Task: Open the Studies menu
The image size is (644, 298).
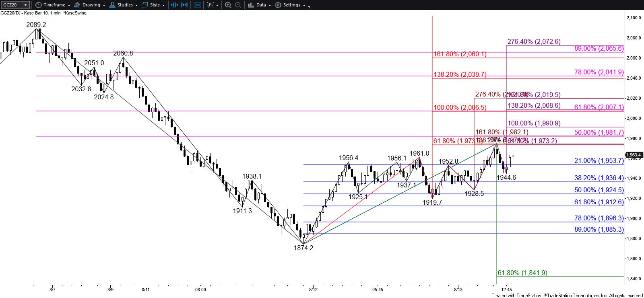Action: click(125, 5)
